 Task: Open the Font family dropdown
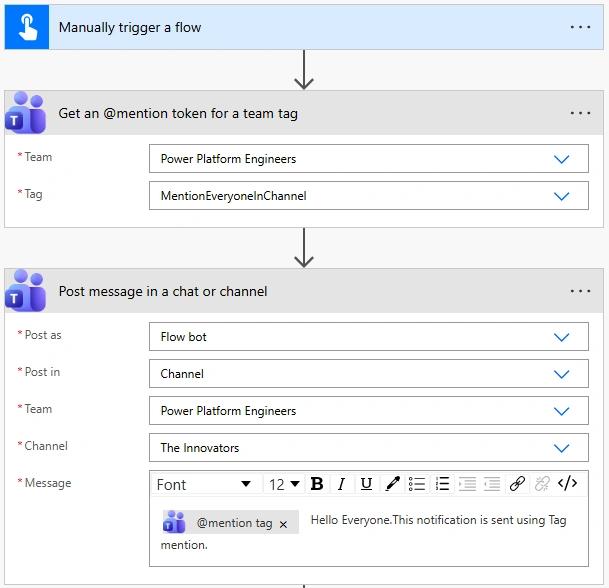point(204,484)
